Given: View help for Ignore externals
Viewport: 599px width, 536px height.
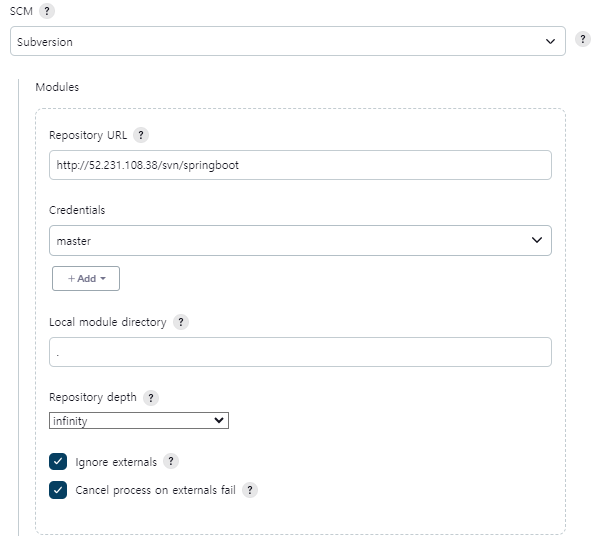Looking at the screenshot, I should [x=171, y=461].
